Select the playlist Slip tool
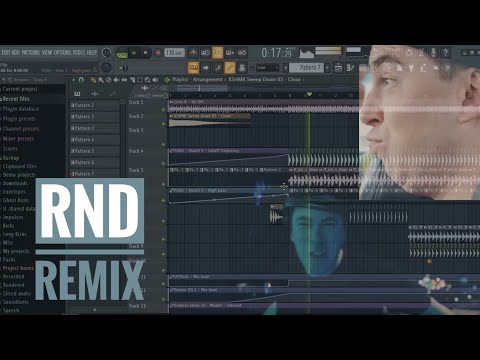The height and width of the screenshot is (360, 480). coord(124,80)
